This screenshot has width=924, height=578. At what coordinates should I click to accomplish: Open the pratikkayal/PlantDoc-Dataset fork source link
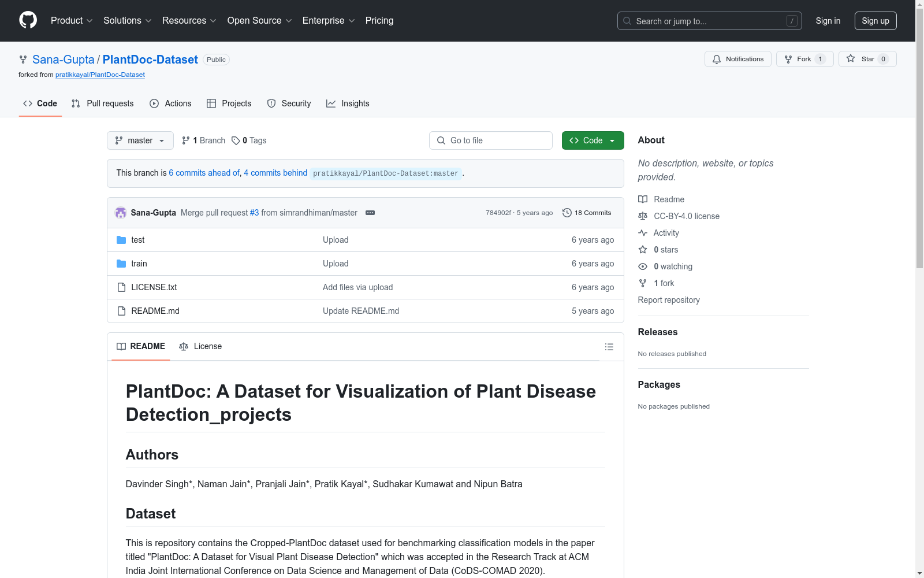tap(100, 75)
